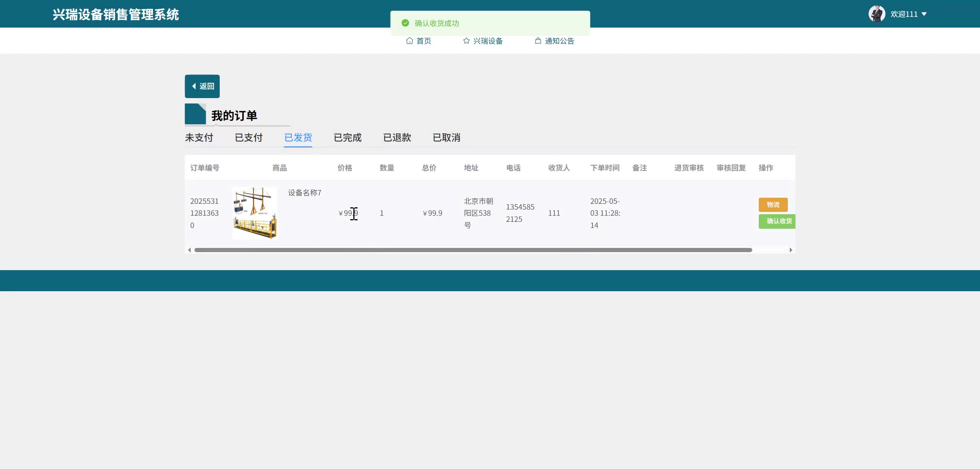The height and width of the screenshot is (469, 980).
Task: Show the 已取消 orders tab
Action: [446, 138]
